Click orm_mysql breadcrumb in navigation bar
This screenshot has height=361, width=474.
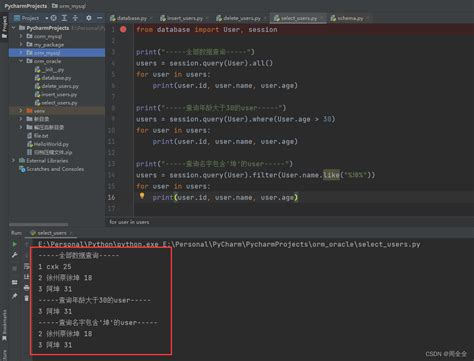point(69,6)
